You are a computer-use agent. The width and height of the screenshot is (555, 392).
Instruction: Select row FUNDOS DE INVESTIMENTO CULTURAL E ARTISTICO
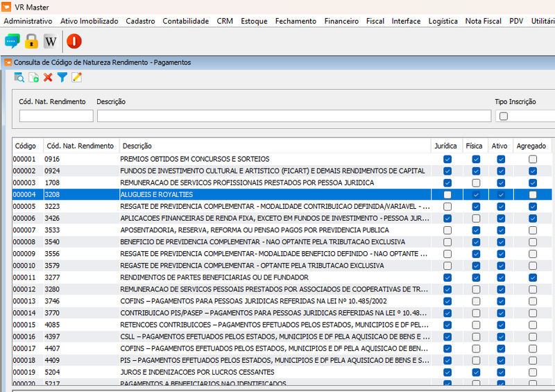(x=282, y=171)
